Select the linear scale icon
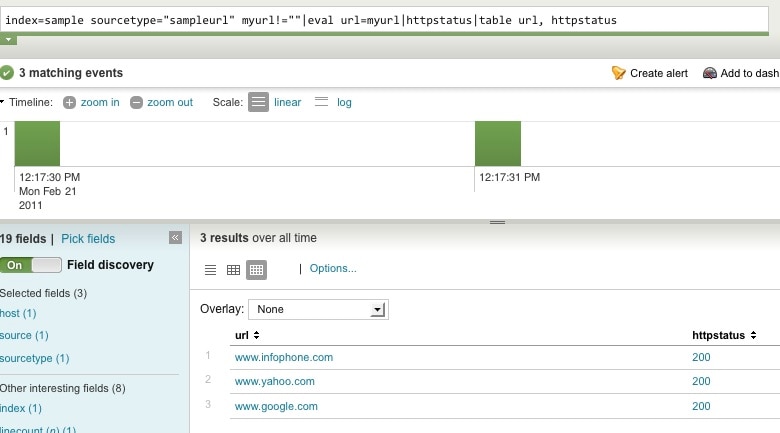 tap(258, 102)
